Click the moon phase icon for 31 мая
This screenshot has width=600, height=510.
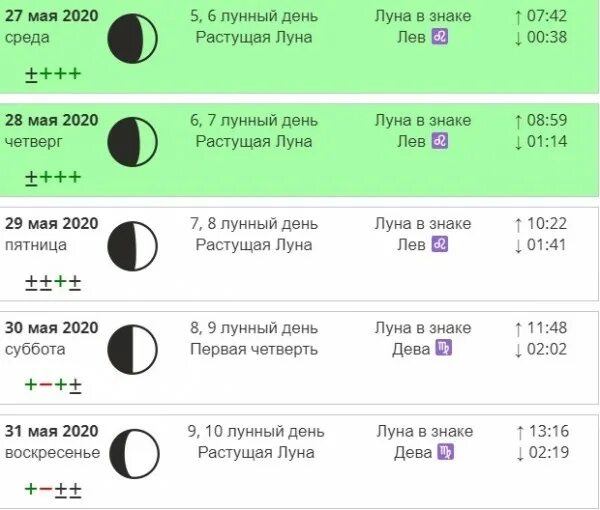pyautogui.click(x=134, y=454)
